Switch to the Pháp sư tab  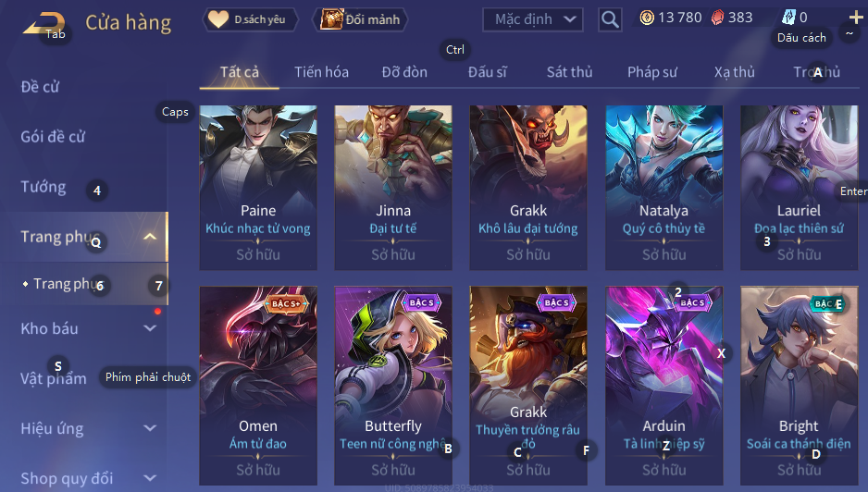(x=652, y=72)
